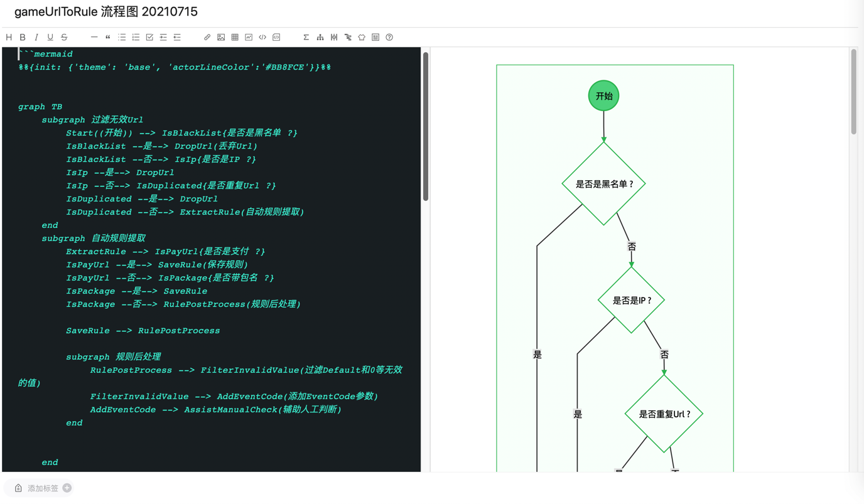The height and width of the screenshot is (504, 864).
Task: Insert inline code
Action: pos(262,38)
